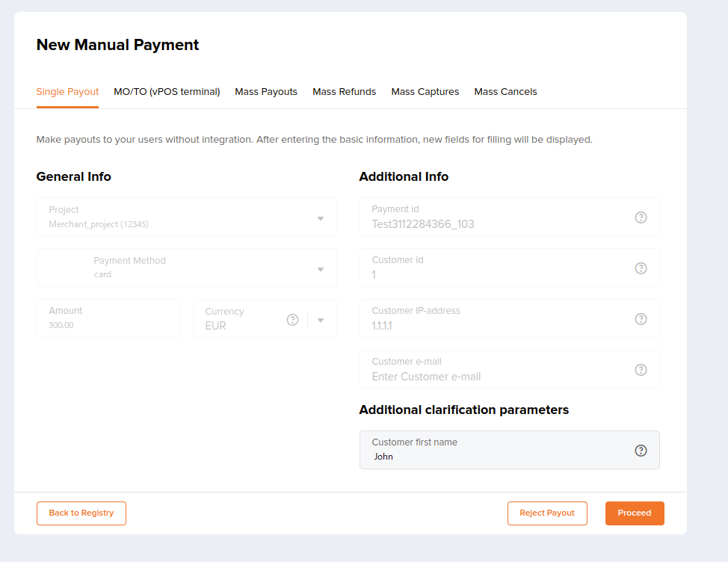Image resolution: width=728 pixels, height=562 pixels.
Task: Show Customer first name help icon
Action: tap(641, 451)
